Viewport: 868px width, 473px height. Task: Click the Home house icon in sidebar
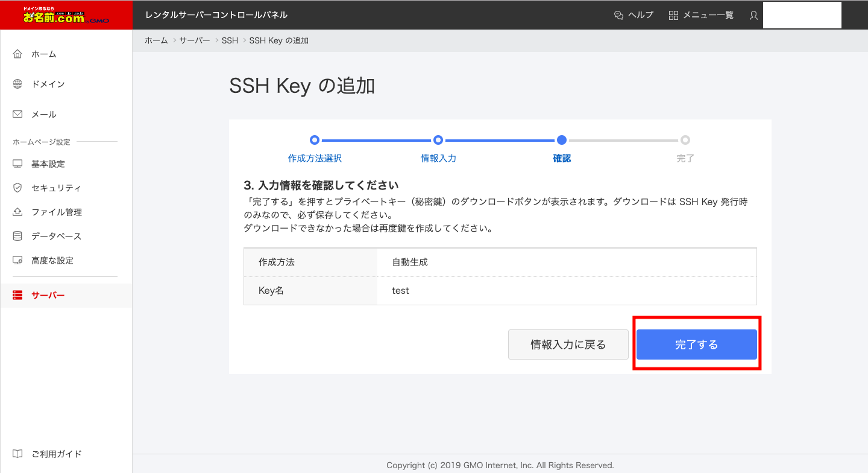coord(17,54)
